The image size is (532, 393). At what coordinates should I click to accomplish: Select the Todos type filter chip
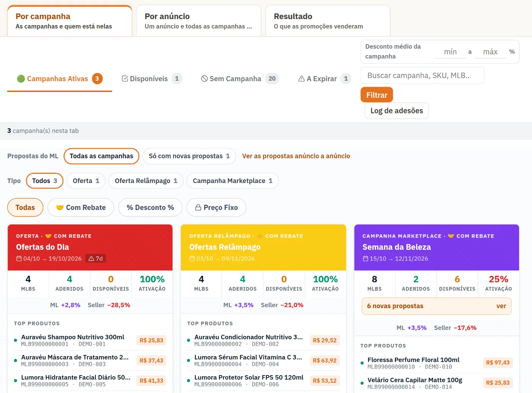pyautogui.click(x=44, y=181)
